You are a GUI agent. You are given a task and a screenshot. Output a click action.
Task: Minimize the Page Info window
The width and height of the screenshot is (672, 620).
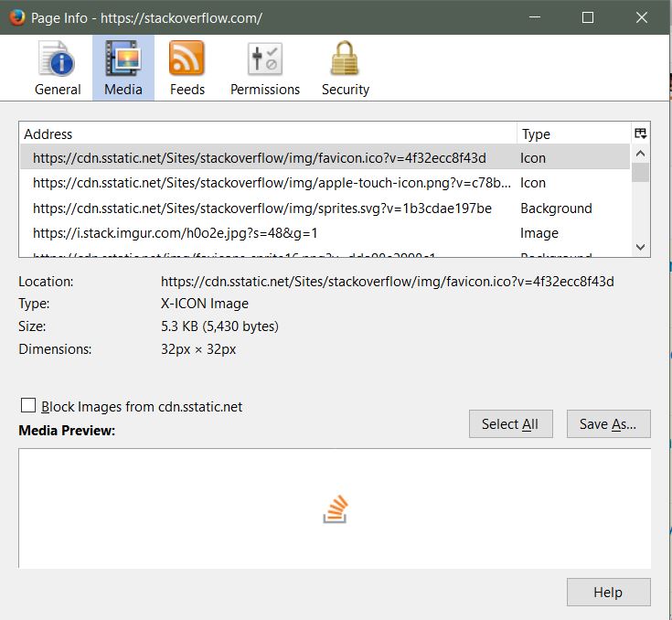pyautogui.click(x=535, y=17)
